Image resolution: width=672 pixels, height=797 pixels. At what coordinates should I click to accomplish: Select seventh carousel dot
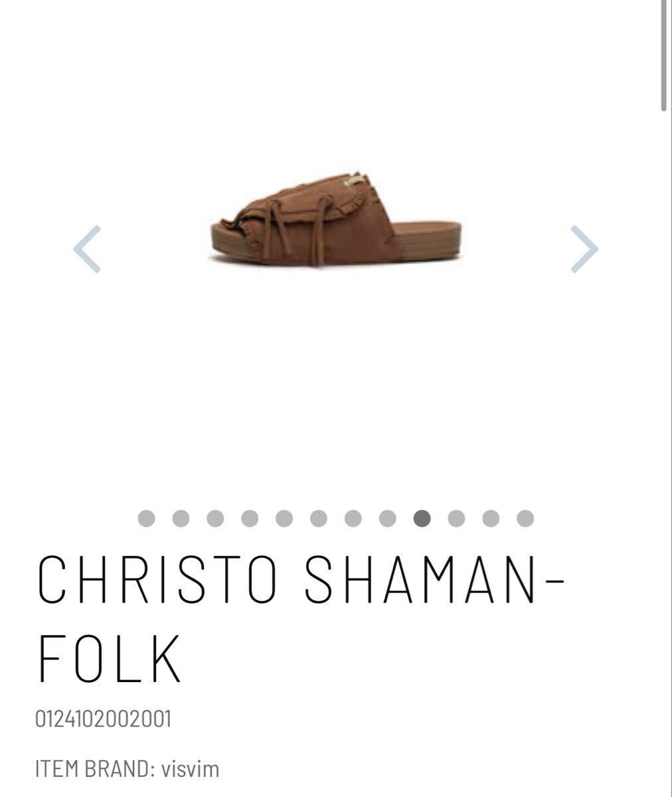(x=353, y=518)
